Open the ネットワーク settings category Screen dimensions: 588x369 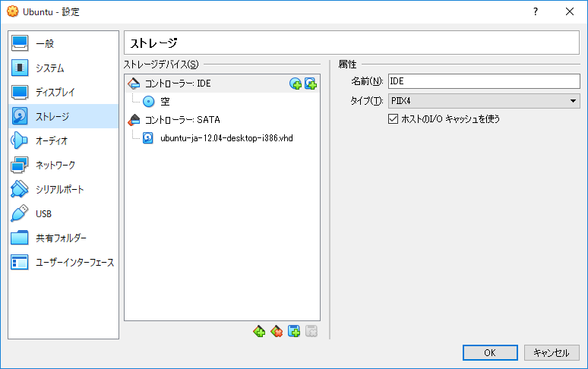click(63, 166)
